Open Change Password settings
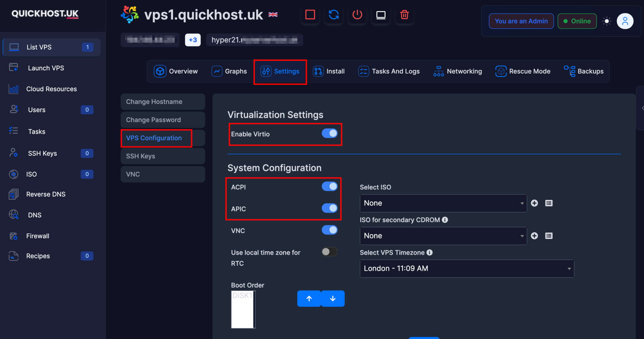 [163, 120]
